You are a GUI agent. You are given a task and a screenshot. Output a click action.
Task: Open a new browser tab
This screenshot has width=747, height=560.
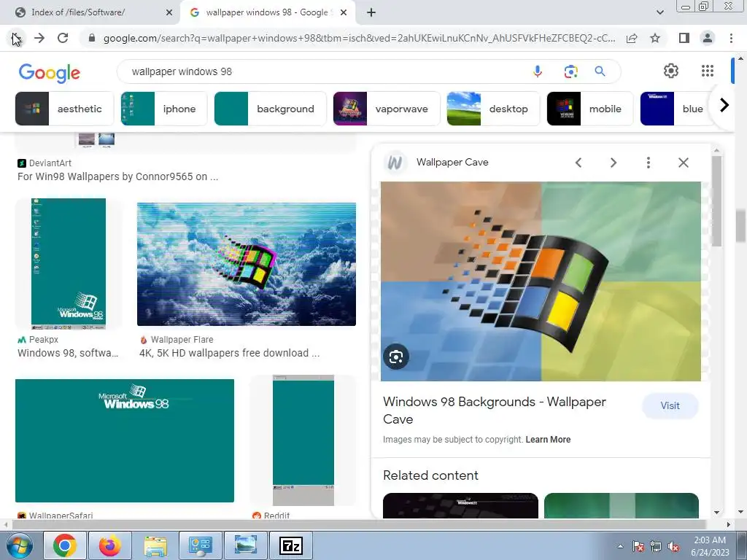pyautogui.click(x=371, y=12)
